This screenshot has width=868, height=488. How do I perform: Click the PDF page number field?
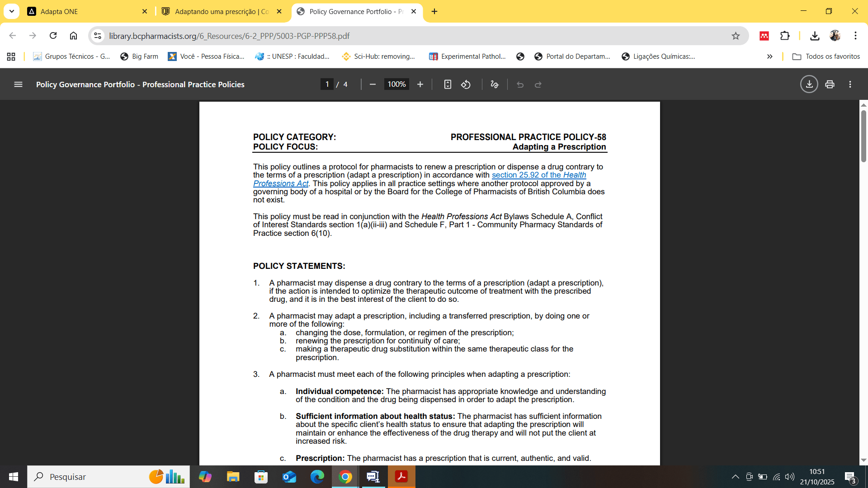click(x=327, y=84)
